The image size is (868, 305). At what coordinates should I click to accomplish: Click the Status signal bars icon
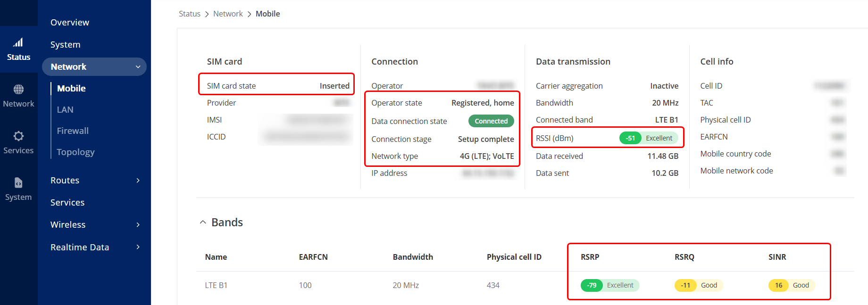coord(18,43)
